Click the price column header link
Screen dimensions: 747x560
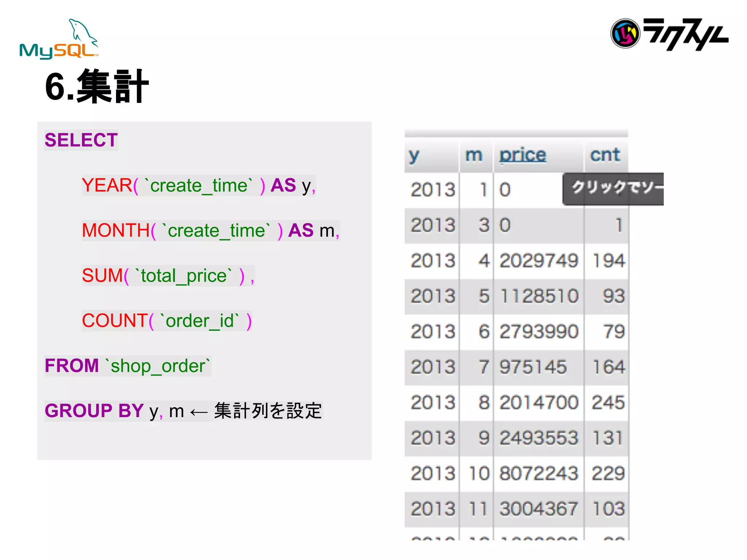click(x=523, y=155)
